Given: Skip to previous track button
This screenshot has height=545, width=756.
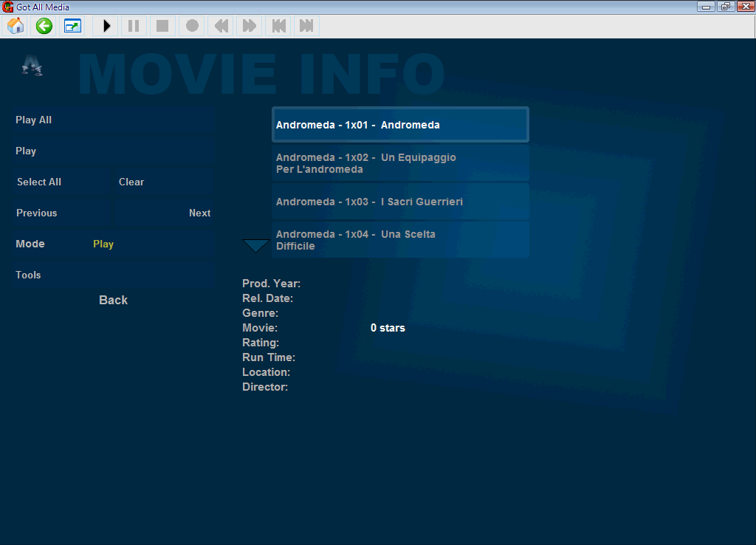Looking at the screenshot, I should coord(278,26).
